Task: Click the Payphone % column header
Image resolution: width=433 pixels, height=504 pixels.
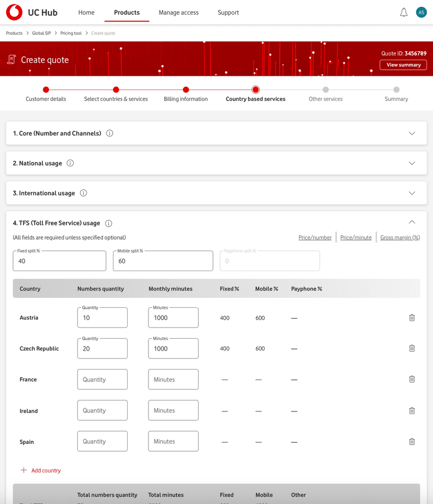Action: click(x=306, y=289)
